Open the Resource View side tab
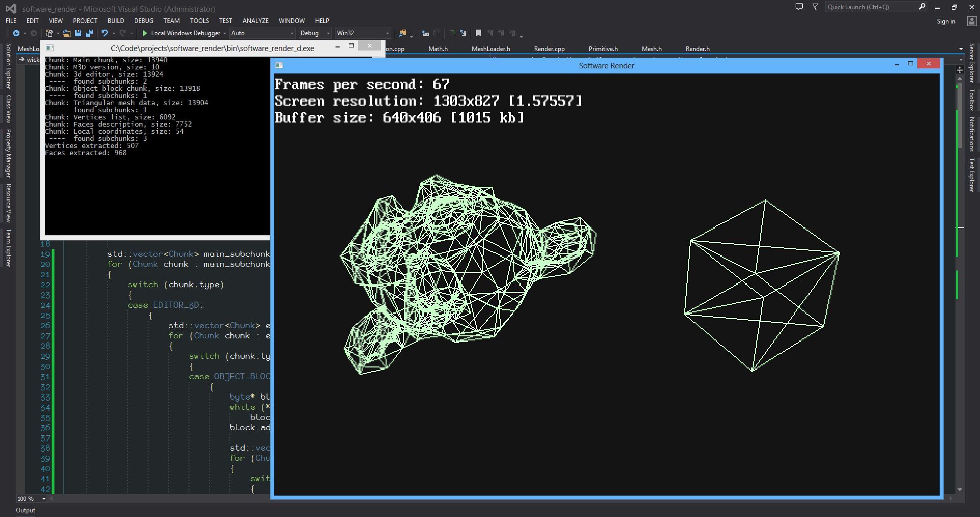The width and height of the screenshot is (980, 517). pos(8,203)
